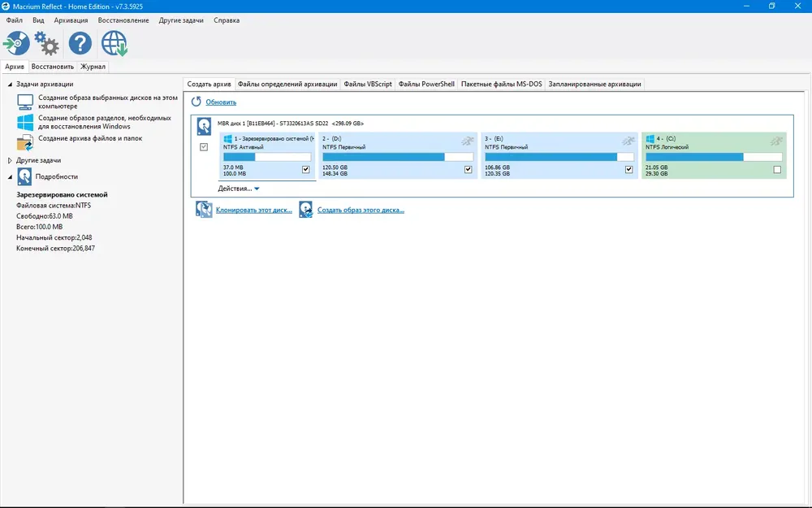812x508 pixels.
Task: Click the file and folder archive icon
Action: pyautogui.click(x=25, y=142)
